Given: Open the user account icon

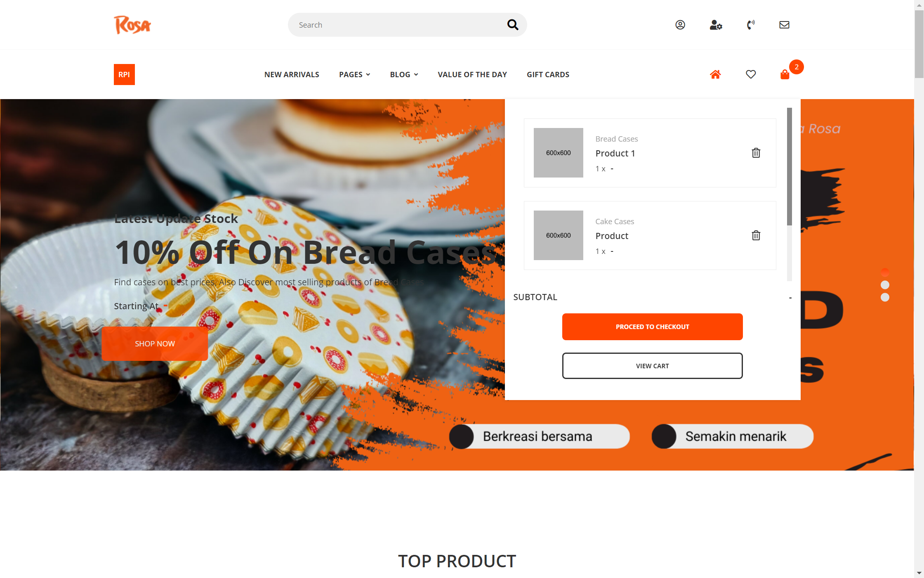Looking at the screenshot, I should [680, 25].
